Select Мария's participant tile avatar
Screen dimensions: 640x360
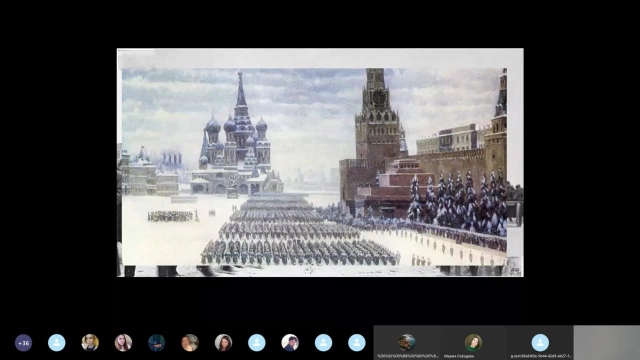[473, 342]
